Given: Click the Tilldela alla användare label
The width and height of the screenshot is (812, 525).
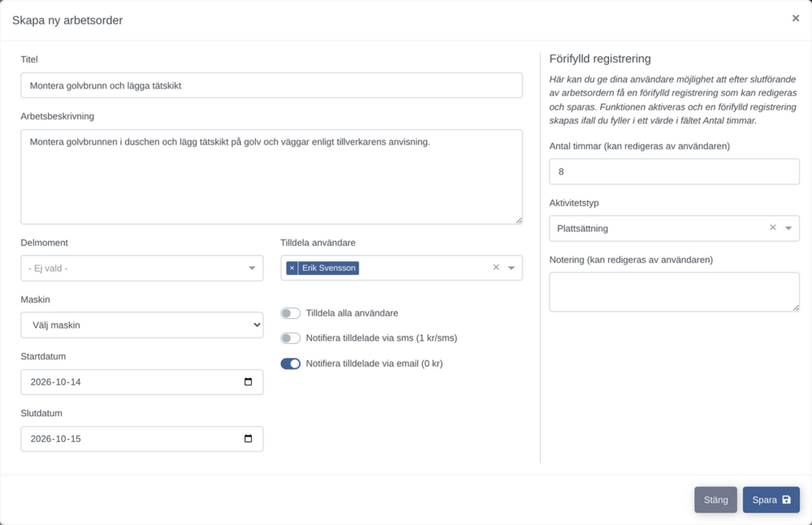Looking at the screenshot, I should [x=352, y=313].
